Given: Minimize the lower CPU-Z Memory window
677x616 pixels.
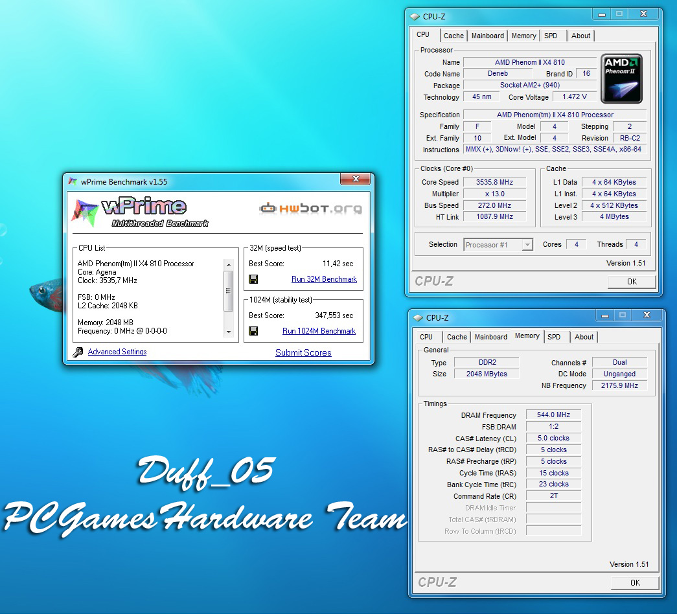Looking at the screenshot, I should [x=605, y=315].
